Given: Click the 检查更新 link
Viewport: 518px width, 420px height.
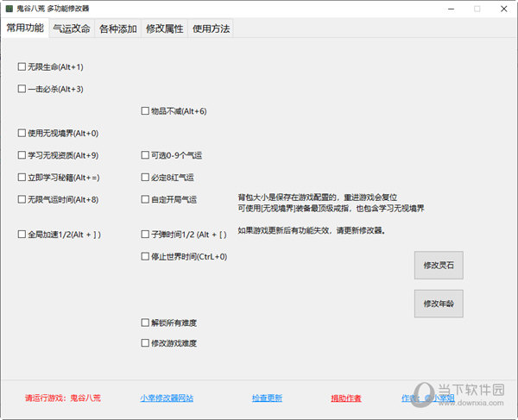Looking at the screenshot, I should click(267, 398).
